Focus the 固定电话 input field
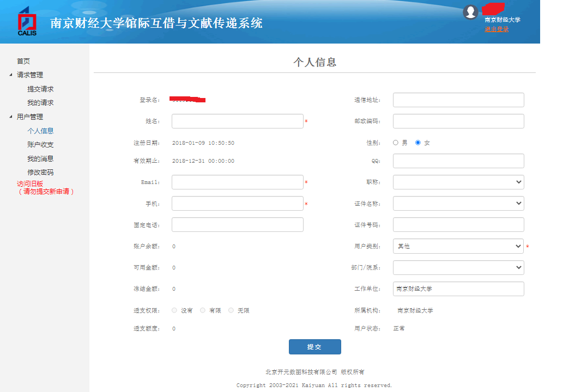The image size is (581, 392). point(238,225)
